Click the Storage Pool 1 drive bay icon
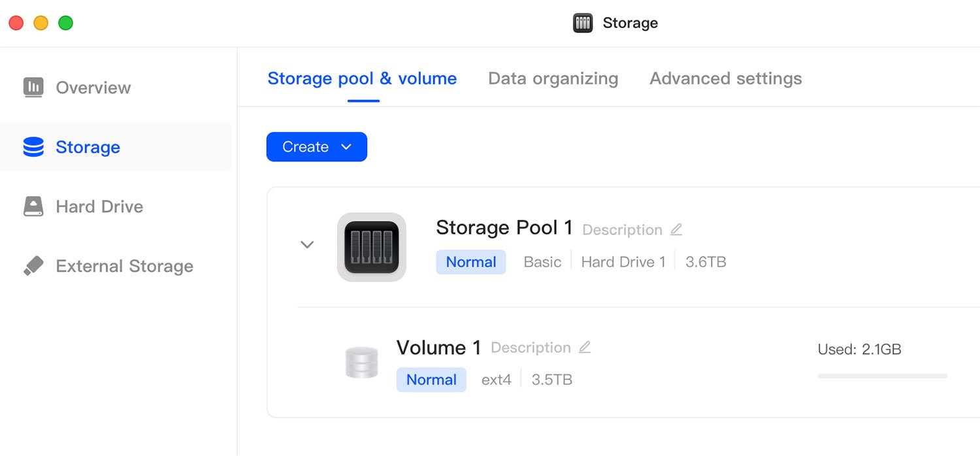This screenshot has width=980, height=456. pyautogui.click(x=371, y=247)
